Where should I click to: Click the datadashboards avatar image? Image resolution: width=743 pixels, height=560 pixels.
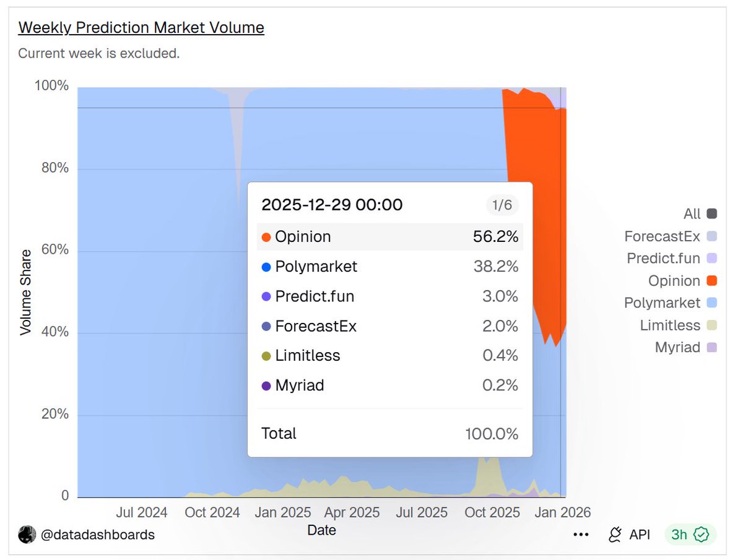(x=27, y=535)
